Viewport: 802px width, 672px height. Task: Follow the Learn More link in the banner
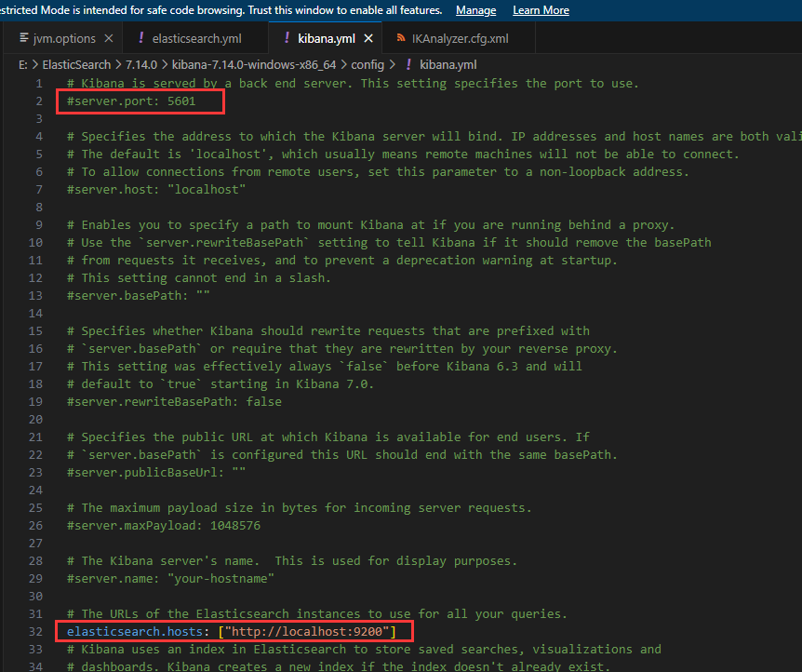tap(541, 10)
